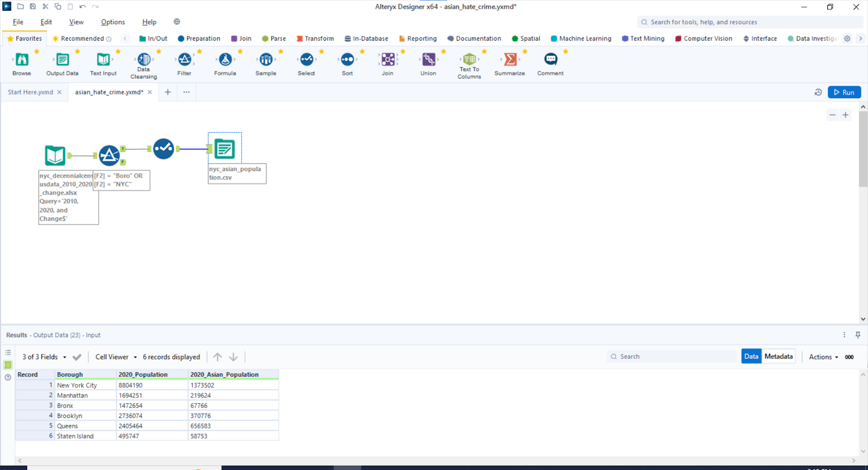Pin the Results panel
868x470 pixels.
[858, 335]
